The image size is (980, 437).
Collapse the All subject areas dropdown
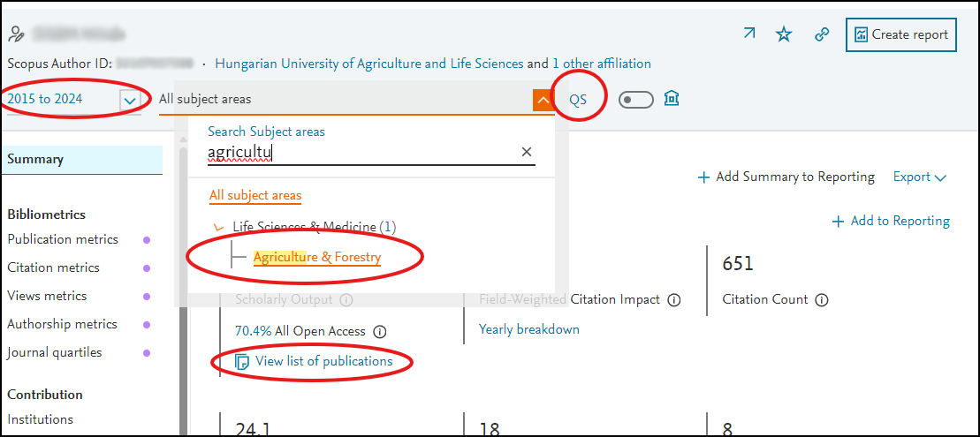(x=543, y=100)
